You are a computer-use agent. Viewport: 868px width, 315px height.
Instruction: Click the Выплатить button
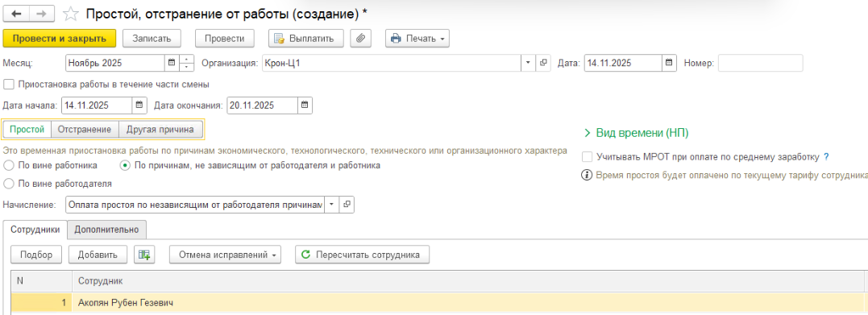point(306,38)
